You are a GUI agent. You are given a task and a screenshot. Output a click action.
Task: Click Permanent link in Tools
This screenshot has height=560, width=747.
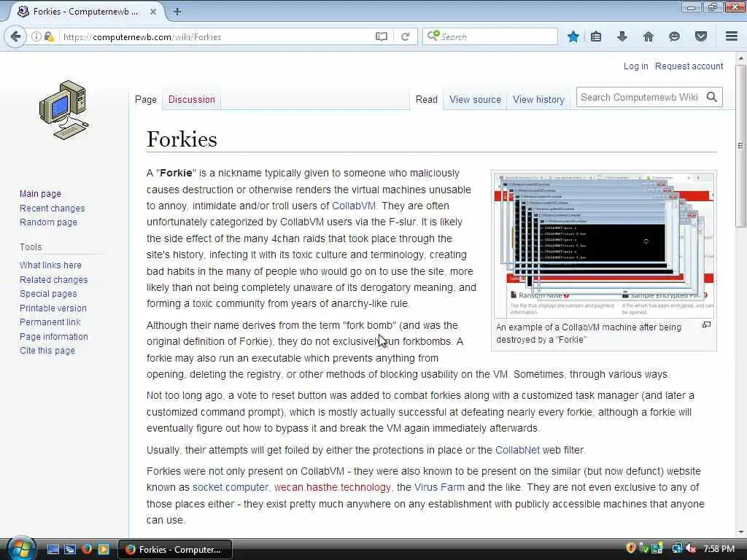50,322
